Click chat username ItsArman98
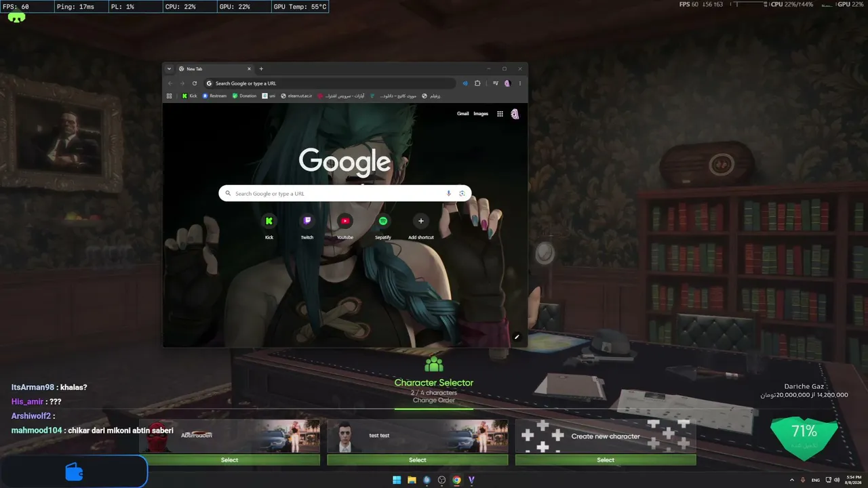 click(33, 388)
